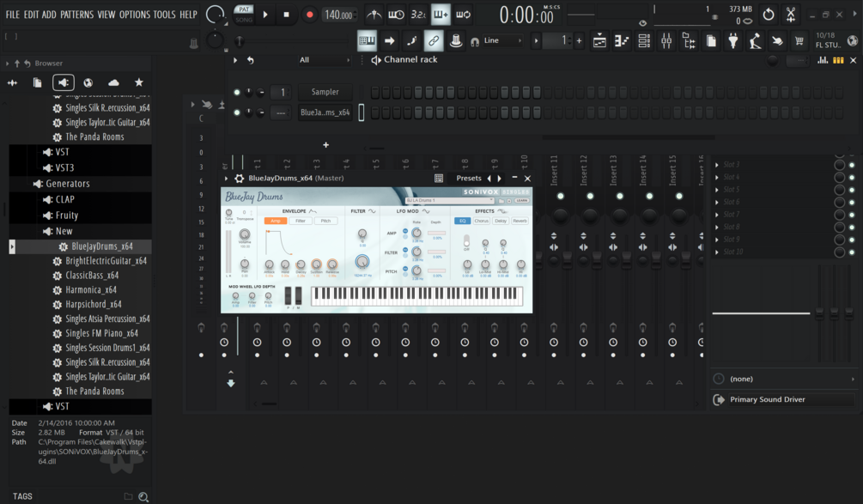Open the OPTIONS menu

click(x=135, y=15)
